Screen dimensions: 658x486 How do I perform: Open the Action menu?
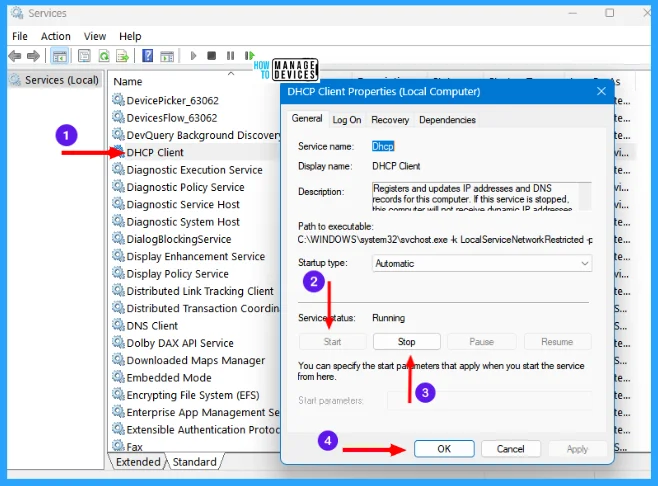55,37
